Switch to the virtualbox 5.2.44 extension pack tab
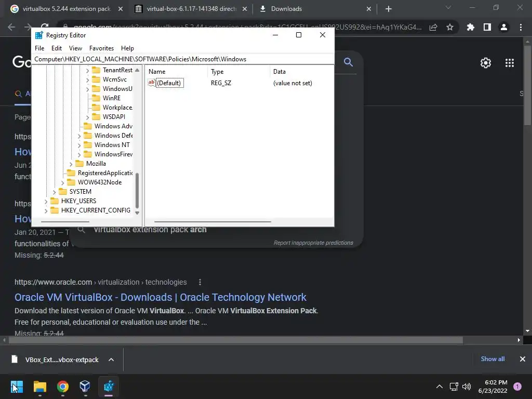 point(66,9)
